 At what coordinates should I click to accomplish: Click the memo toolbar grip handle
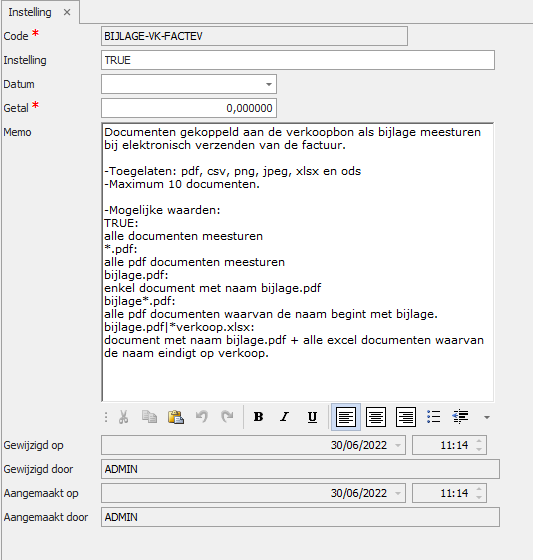coord(106,417)
